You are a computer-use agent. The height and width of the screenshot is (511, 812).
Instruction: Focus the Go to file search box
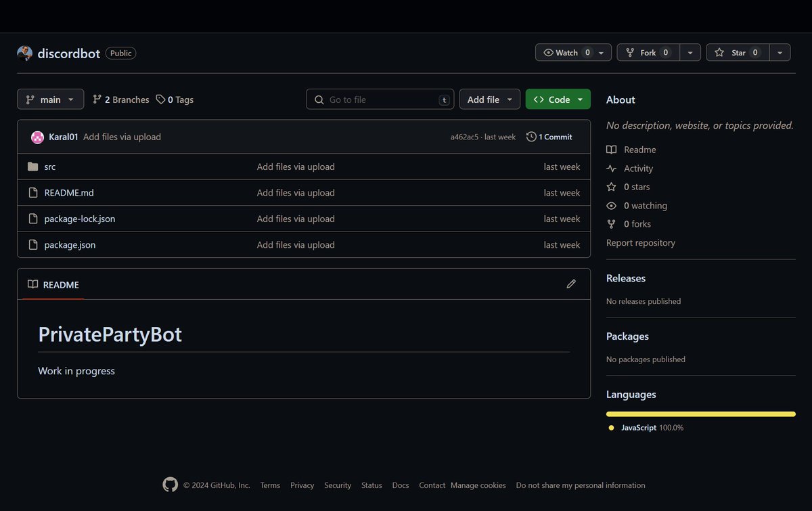tap(380, 99)
